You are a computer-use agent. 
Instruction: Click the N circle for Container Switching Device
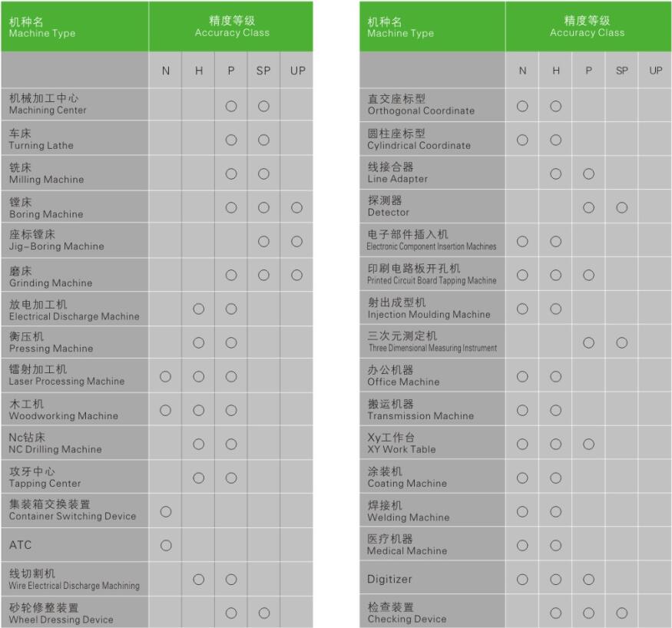coord(166,511)
